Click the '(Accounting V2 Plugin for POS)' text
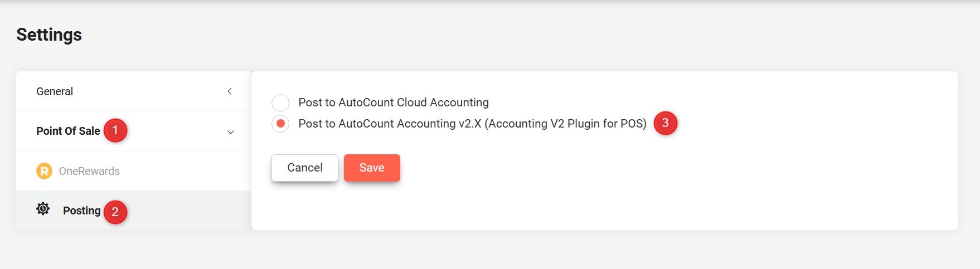This screenshot has height=269, width=980. coord(565,124)
